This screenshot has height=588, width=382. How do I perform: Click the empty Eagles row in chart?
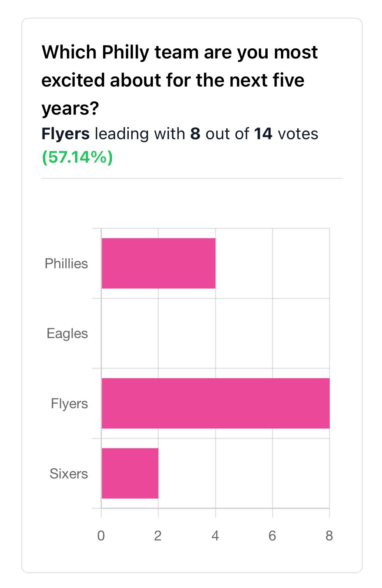pyautogui.click(x=215, y=333)
